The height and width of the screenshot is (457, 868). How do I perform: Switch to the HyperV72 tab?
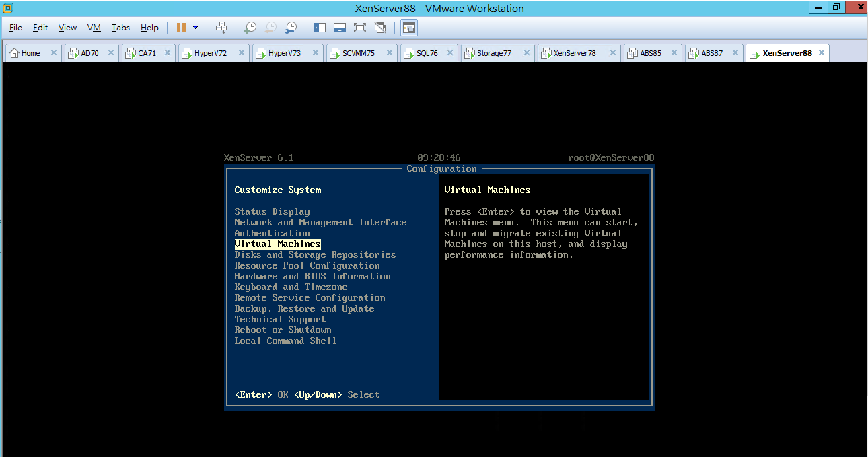[x=211, y=53]
